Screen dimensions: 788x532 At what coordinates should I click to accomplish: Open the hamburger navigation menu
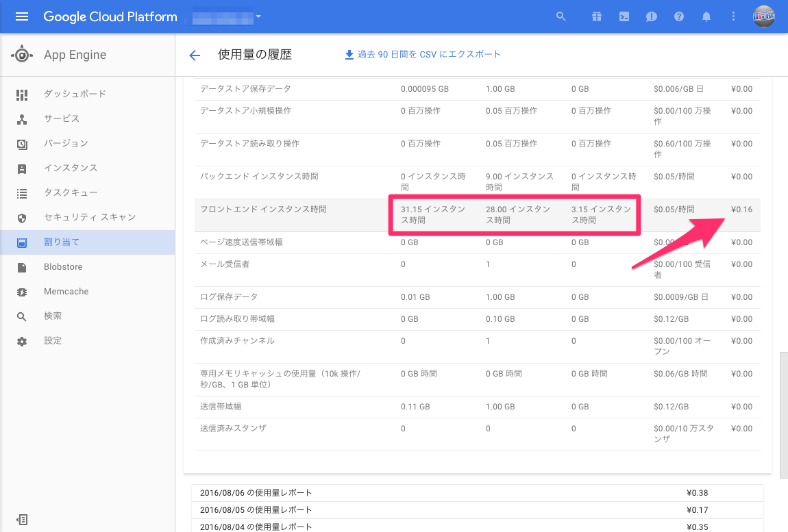(22, 16)
